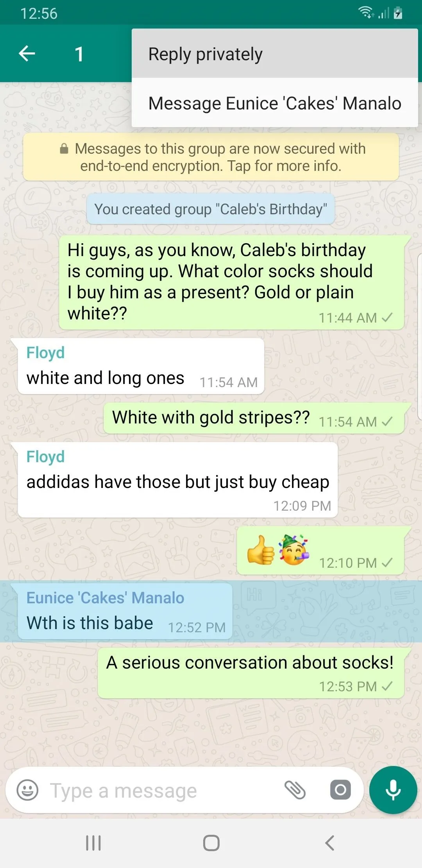Screen dimensions: 422x868
Task: Open the emoji picker smiley icon
Action: (x=27, y=790)
